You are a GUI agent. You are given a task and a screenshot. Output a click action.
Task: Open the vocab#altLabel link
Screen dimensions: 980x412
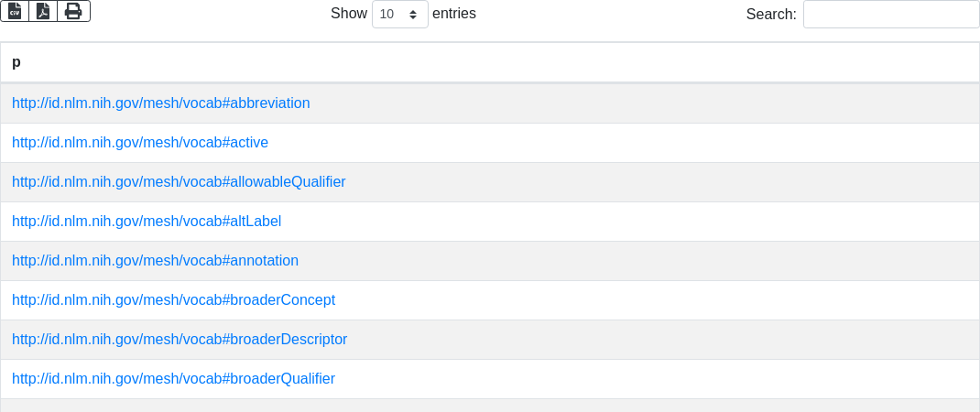click(x=147, y=222)
